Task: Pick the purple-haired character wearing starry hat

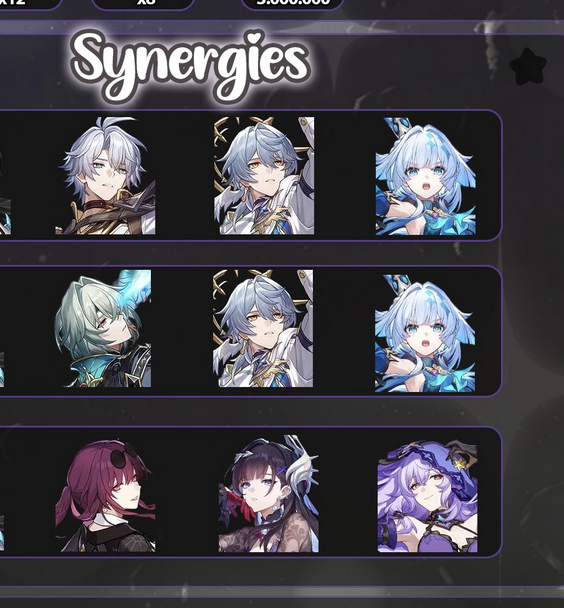Action: coord(428,496)
